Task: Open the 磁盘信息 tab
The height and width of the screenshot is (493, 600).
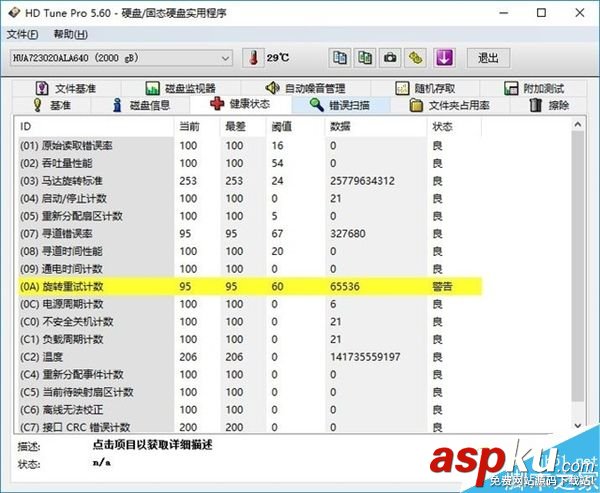Action: 141,105
